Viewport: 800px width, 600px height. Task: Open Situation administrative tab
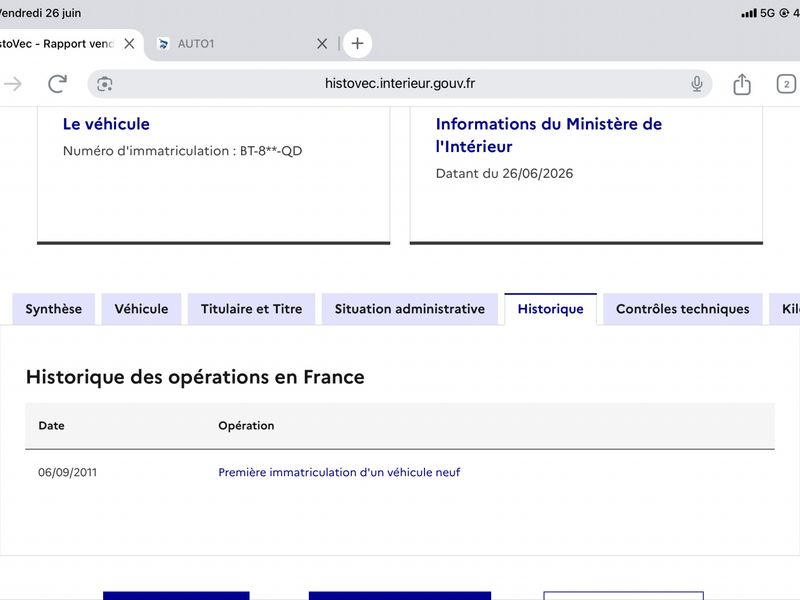(410, 309)
